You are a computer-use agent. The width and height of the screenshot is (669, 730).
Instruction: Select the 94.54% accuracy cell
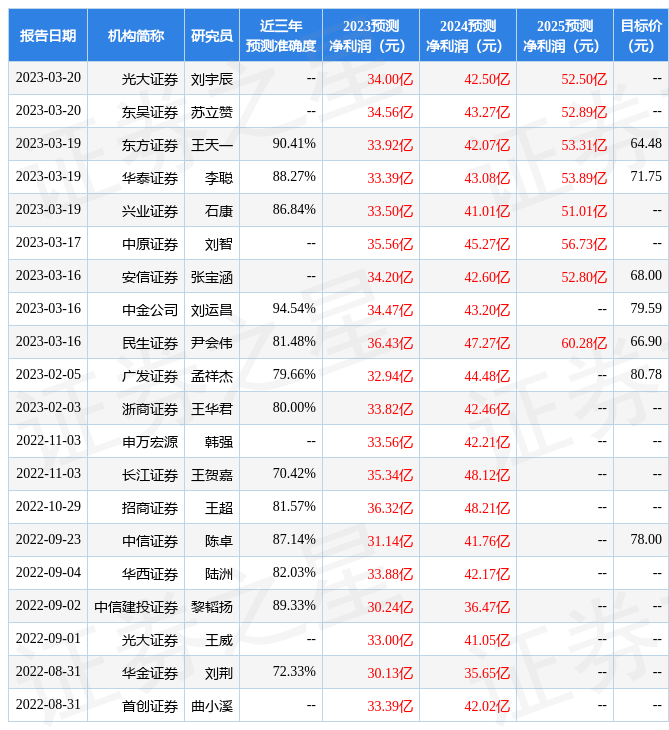click(x=294, y=309)
